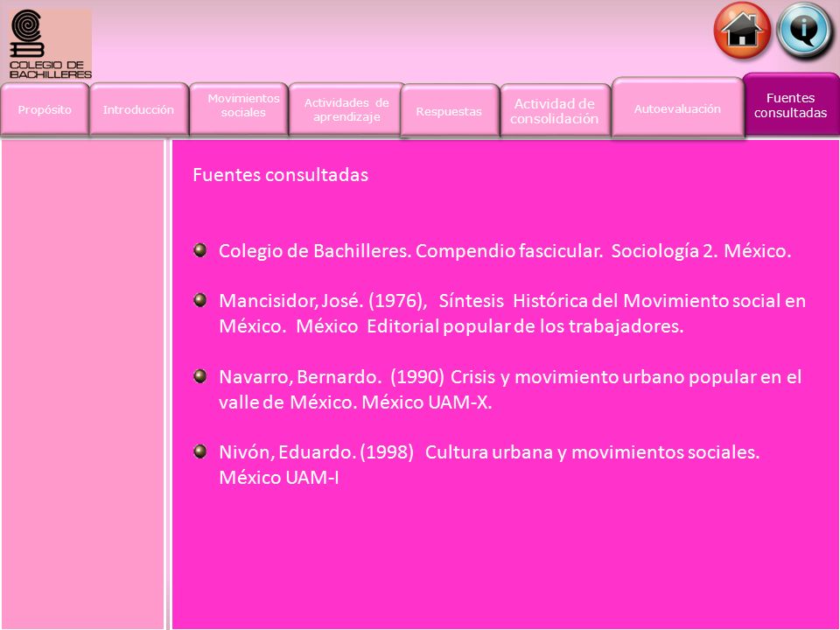Click the 'Nivón, Eduardo. (1998)' reference
The image size is (840, 630).
(x=489, y=465)
